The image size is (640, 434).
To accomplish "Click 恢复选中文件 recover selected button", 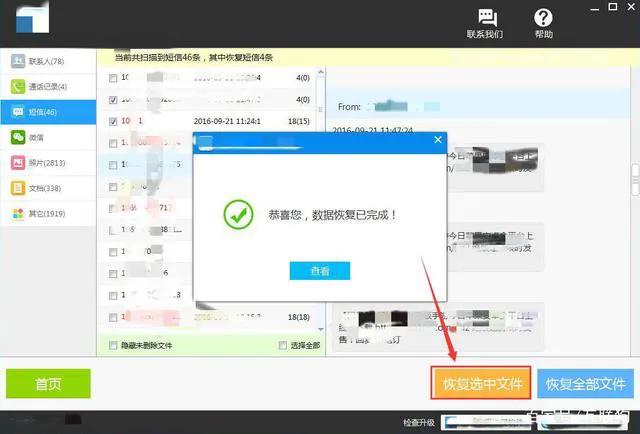I will coord(481,383).
